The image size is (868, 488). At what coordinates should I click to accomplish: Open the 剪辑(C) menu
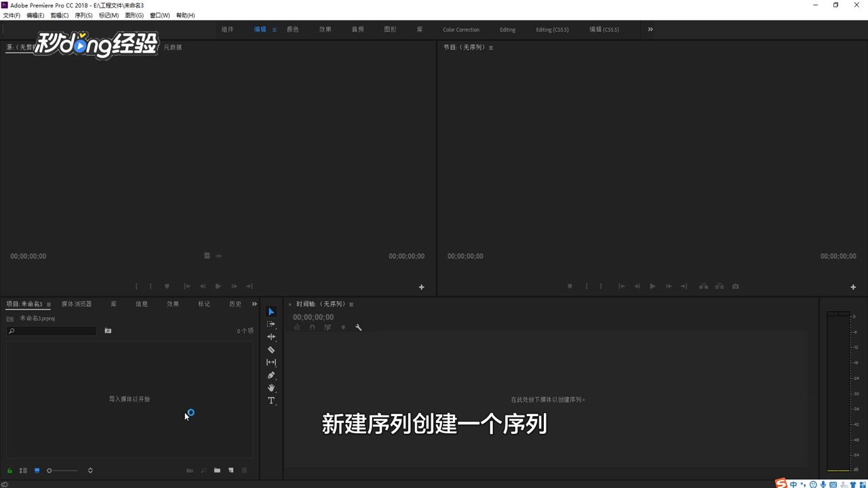60,15
